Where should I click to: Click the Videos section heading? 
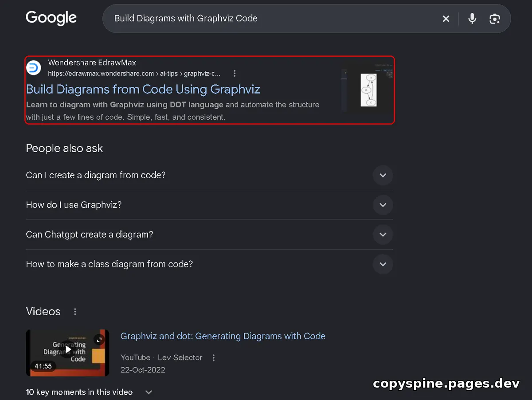43,311
